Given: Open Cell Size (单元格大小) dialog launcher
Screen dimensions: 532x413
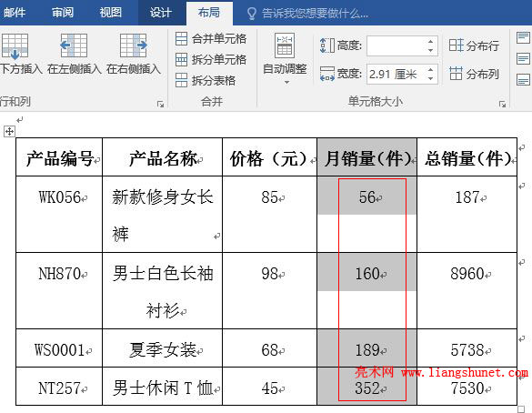Looking at the screenshot, I should click(503, 104).
